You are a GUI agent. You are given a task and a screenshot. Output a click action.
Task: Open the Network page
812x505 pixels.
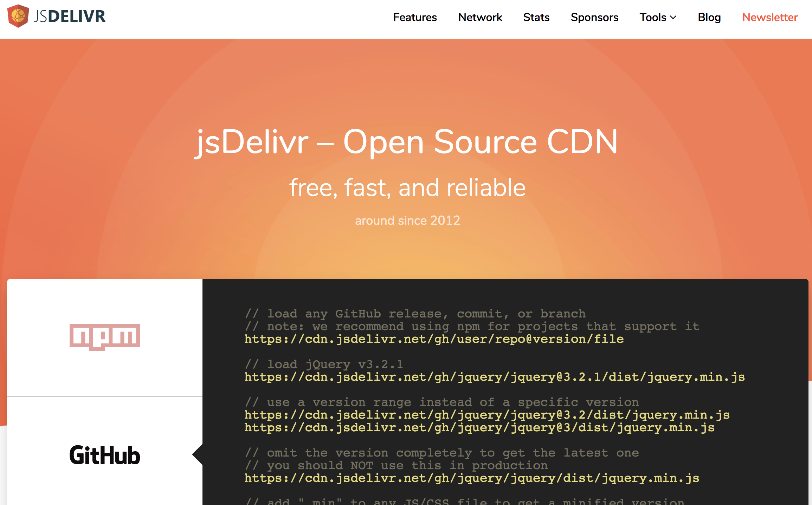pos(480,17)
